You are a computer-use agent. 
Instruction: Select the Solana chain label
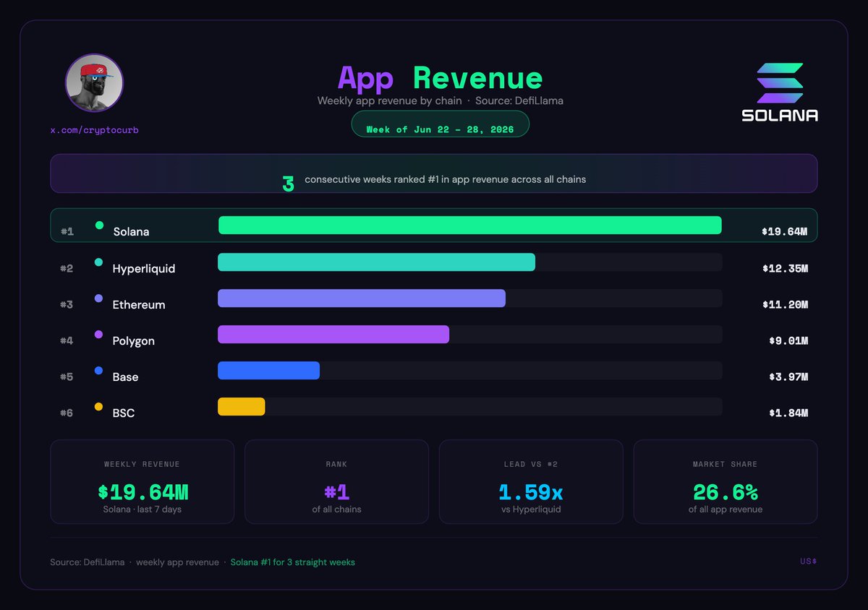[131, 232]
